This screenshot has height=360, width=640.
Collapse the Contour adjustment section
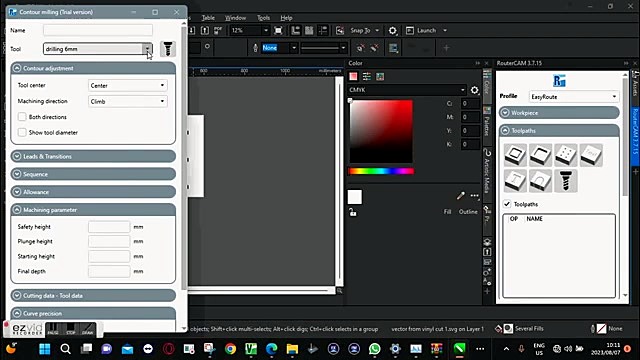pos(93,68)
